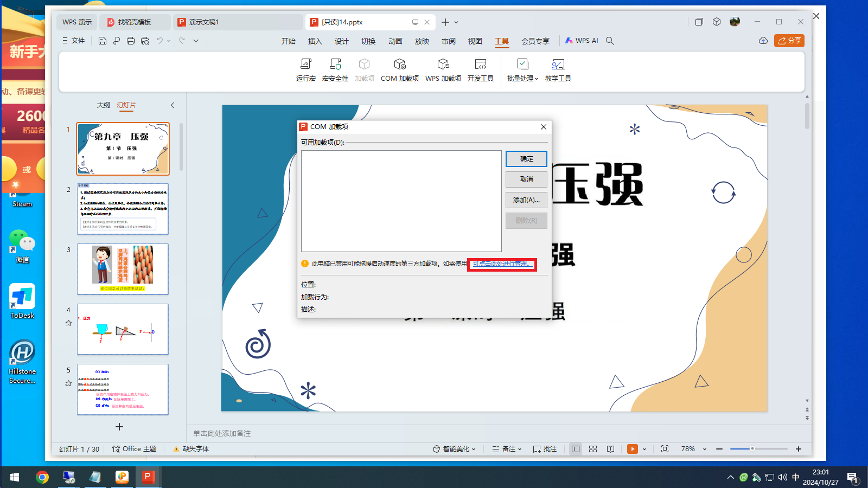Expand the Batch Processing (批量处理) dropdown
The height and width of the screenshot is (488, 868).
(522, 70)
